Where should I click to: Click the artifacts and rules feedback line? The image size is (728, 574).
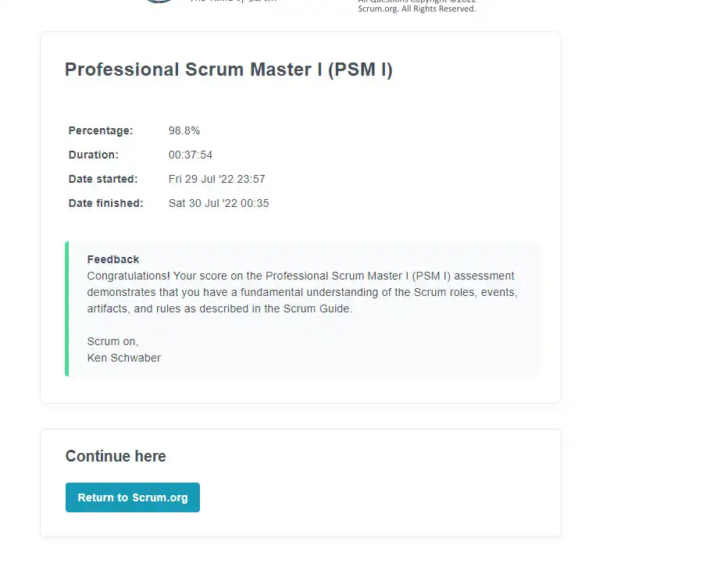pyautogui.click(x=219, y=308)
